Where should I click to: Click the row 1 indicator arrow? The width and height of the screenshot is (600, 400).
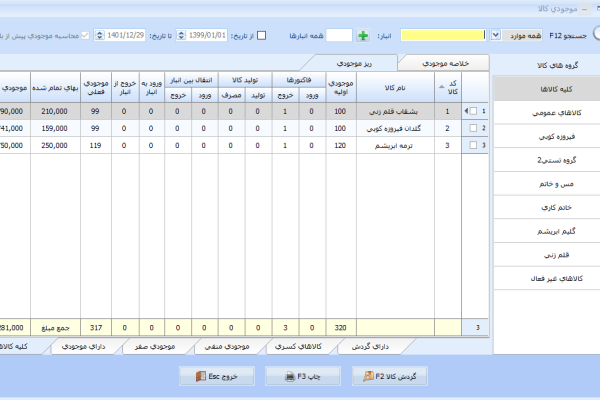466,111
